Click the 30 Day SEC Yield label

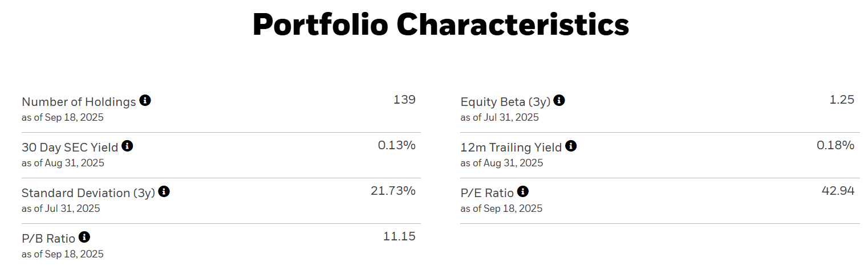(70, 148)
